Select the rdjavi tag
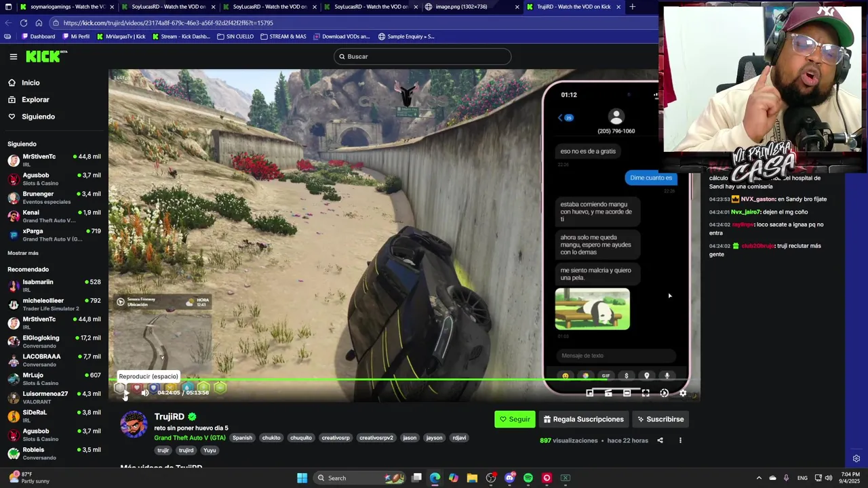The width and height of the screenshot is (868, 488). pos(459,438)
